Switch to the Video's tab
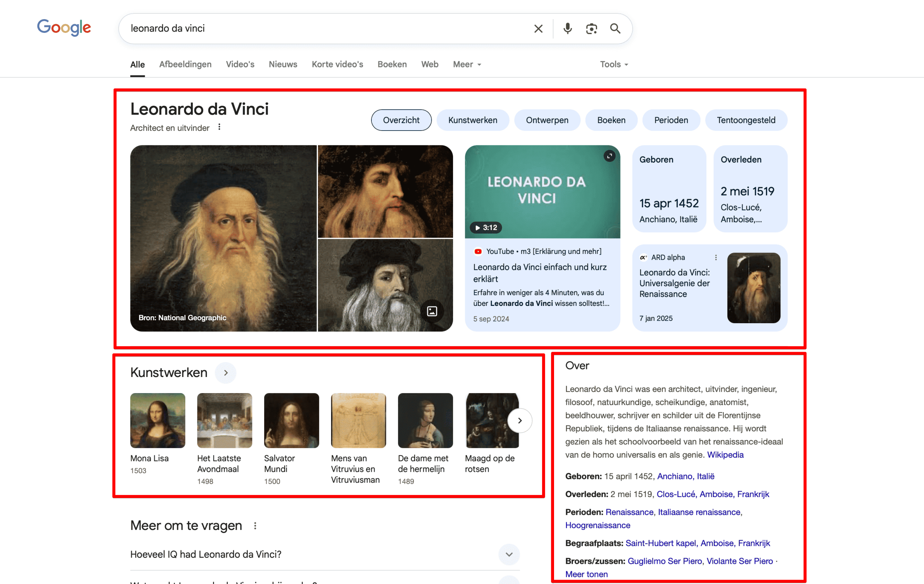The image size is (924, 584). click(240, 65)
